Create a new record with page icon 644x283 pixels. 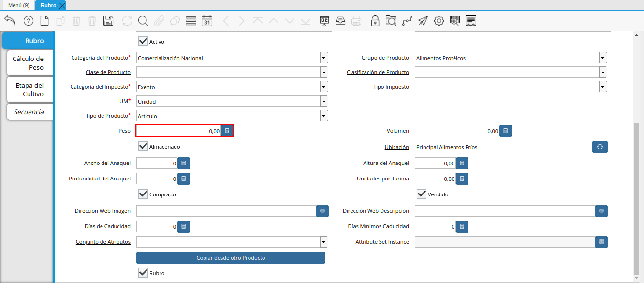tap(44, 21)
